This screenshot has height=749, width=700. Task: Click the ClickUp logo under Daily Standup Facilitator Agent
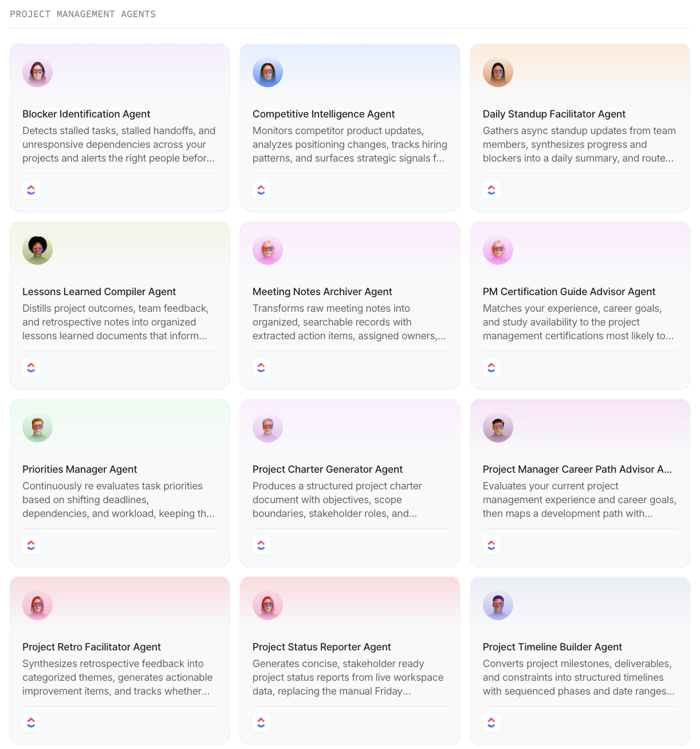click(x=491, y=190)
